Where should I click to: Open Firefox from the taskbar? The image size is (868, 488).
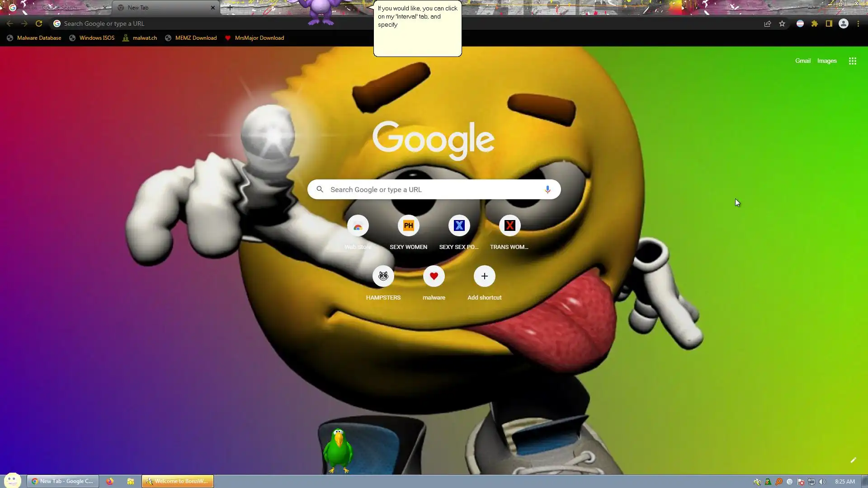110,481
